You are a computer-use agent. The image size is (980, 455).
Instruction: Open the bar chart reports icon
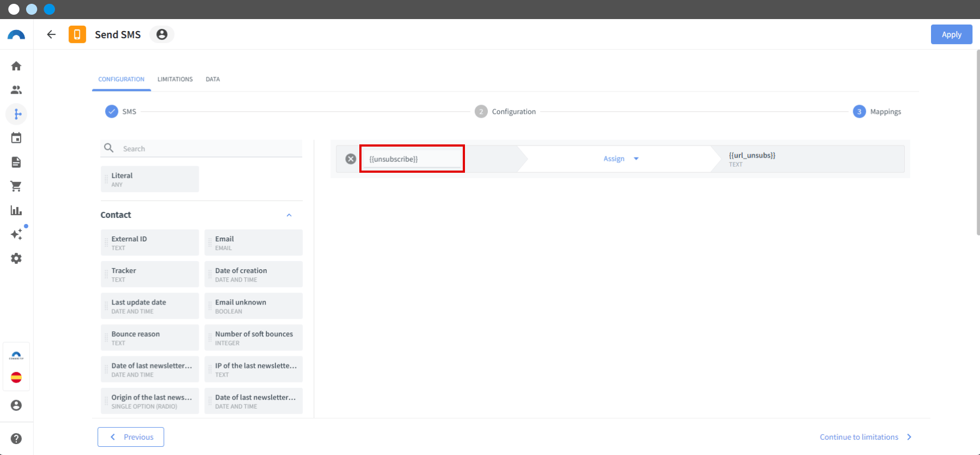click(x=16, y=210)
